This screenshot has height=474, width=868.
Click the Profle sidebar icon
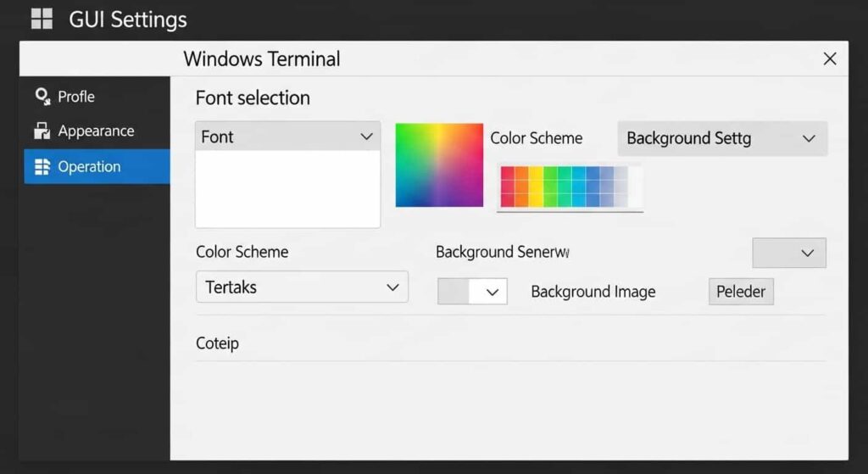pos(42,97)
